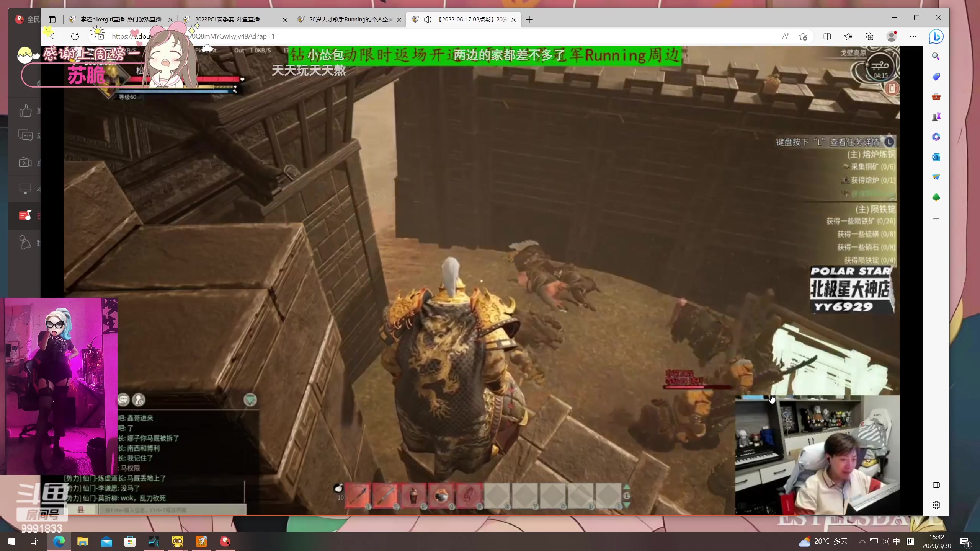The height and width of the screenshot is (551, 980).
Task: Open Drop paper plane in sidebar
Action: pos(936,177)
